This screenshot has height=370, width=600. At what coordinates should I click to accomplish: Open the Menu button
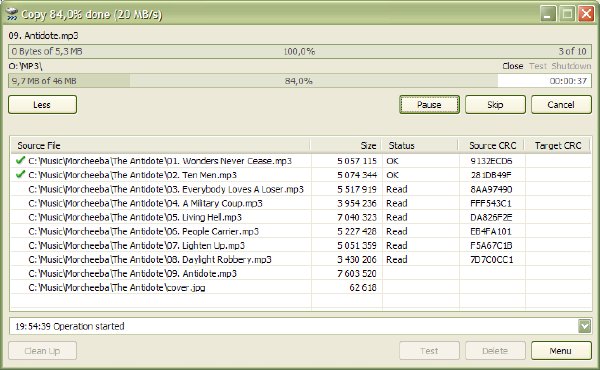point(561,350)
